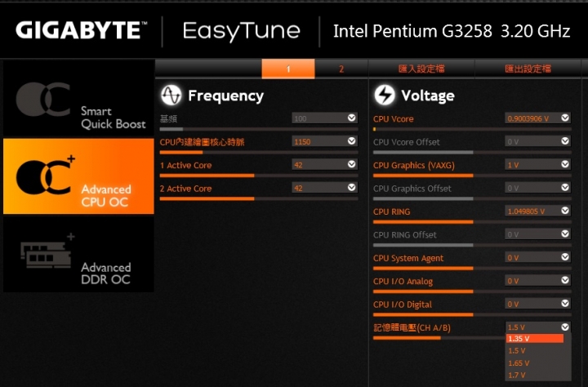Image resolution: width=588 pixels, height=387 pixels.
Task: Click CPU Vcore label text
Action: click(394, 119)
